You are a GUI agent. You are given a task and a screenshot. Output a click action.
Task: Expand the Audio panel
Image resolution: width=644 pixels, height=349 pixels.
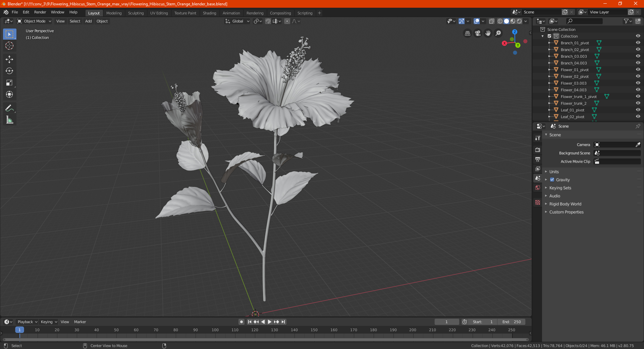554,196
